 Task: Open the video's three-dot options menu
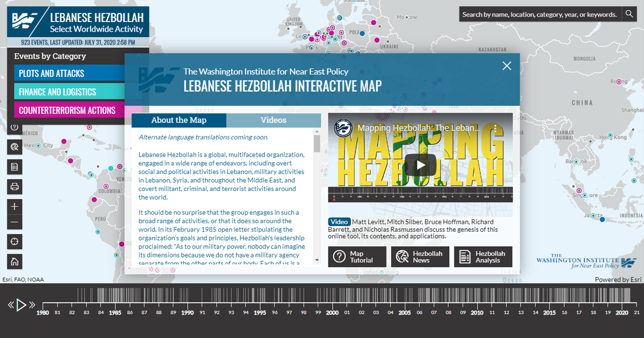click(495, 128)
